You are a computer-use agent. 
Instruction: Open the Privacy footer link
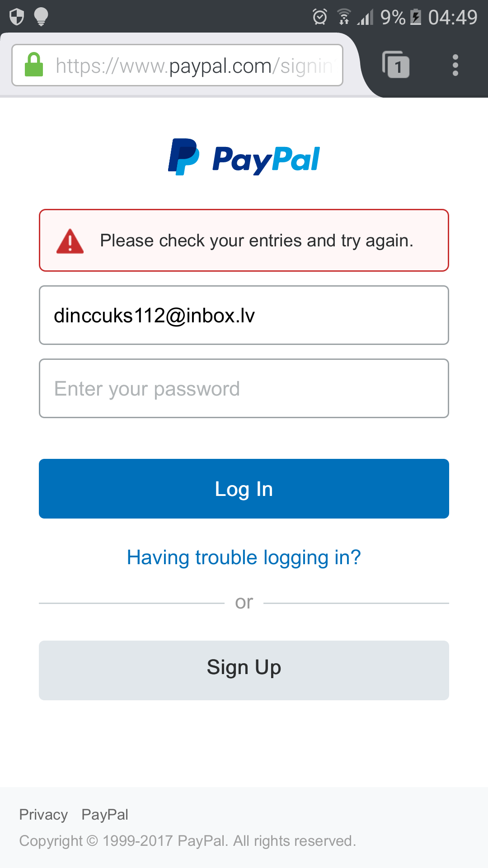43,815
